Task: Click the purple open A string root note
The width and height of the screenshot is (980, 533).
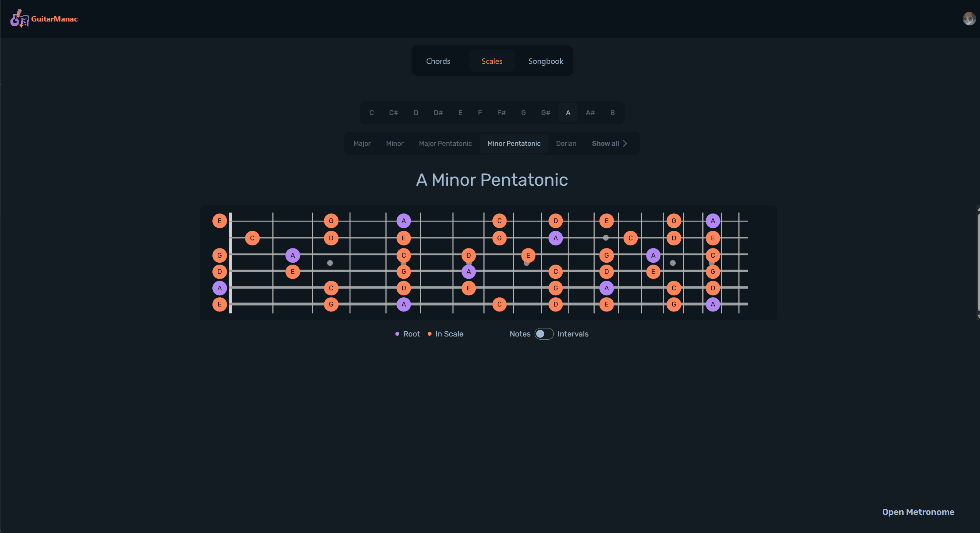Action: click(220, 288)
